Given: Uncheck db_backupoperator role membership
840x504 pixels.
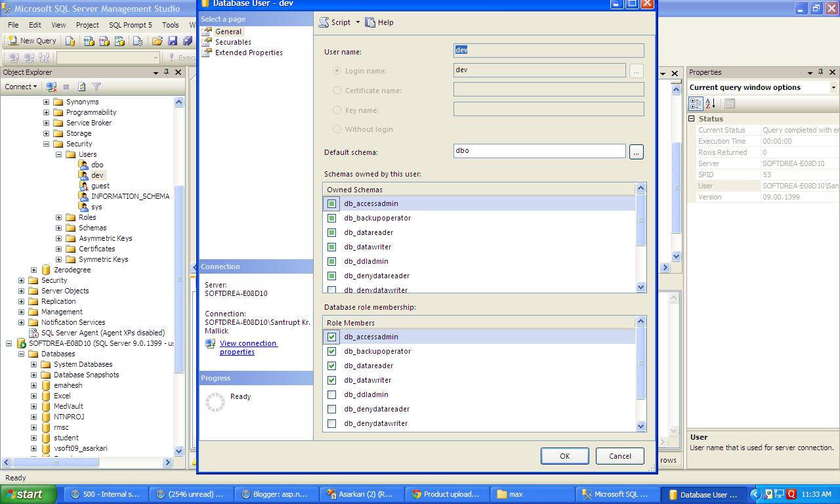Looking at the screenshot, I should [331, 351].
